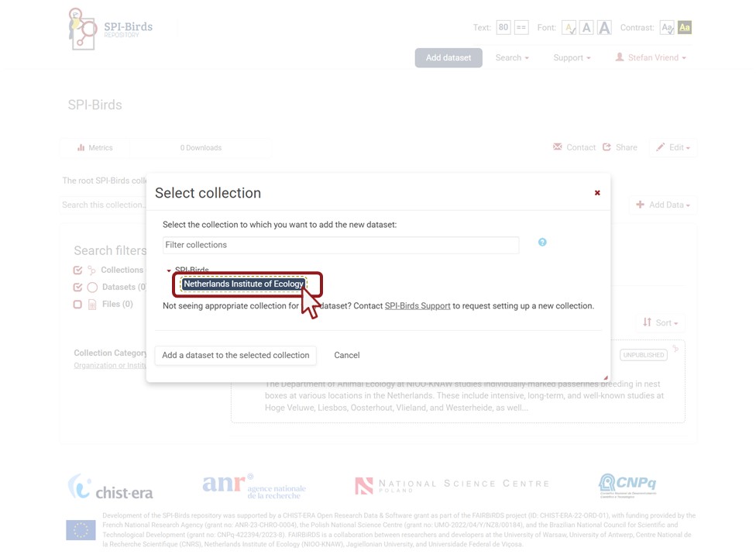Open the Search dropdown menu
The image size is (756, 558).
point(512,58)
